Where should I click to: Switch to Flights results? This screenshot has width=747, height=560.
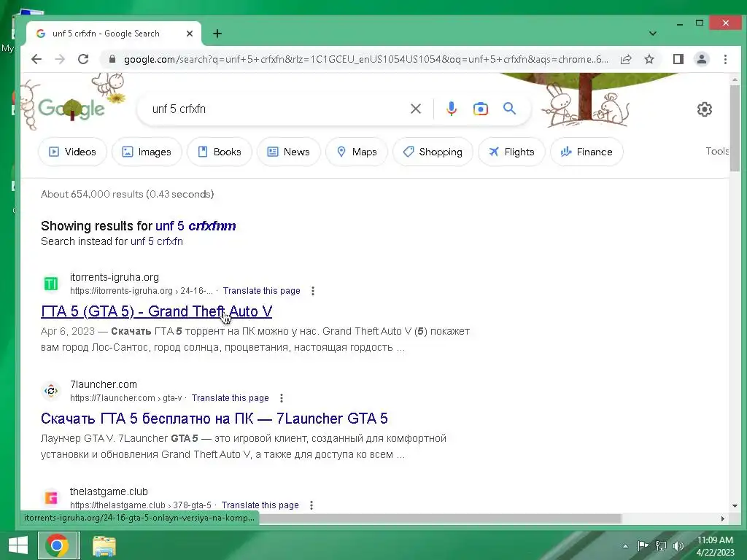pos(511,152)
